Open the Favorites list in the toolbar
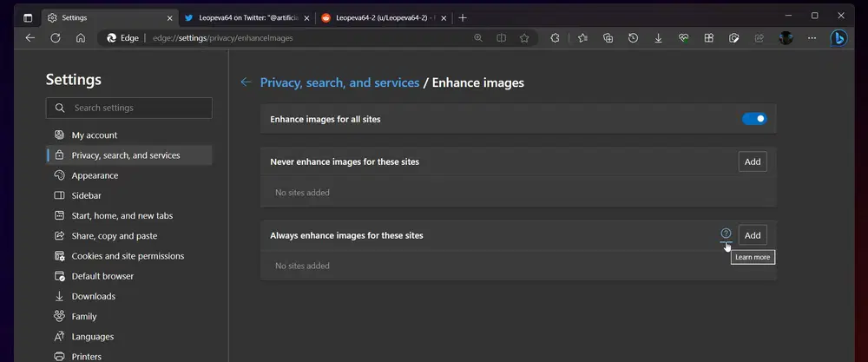868x362 pixels. coord(582,38)
